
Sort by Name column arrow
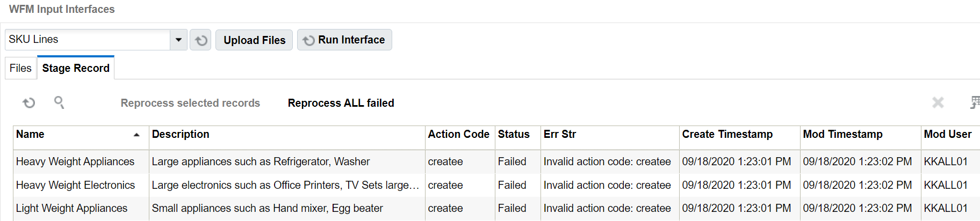tap(136, 135)
